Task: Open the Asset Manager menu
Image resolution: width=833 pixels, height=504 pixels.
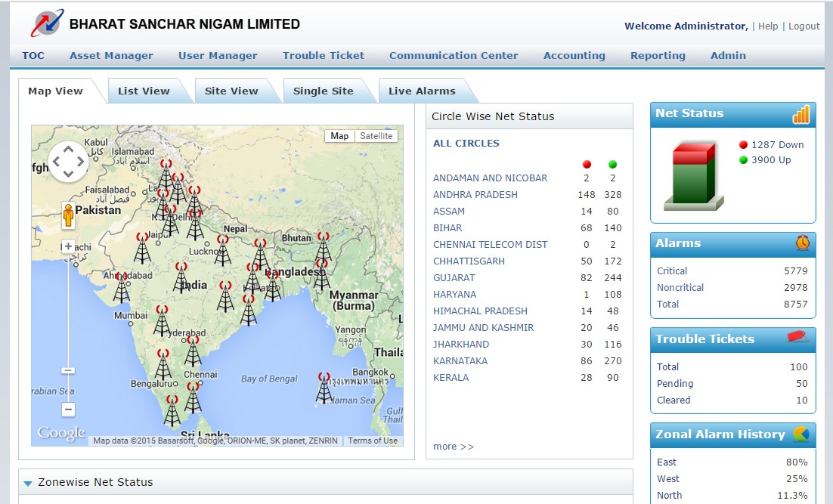Action: 110,55
